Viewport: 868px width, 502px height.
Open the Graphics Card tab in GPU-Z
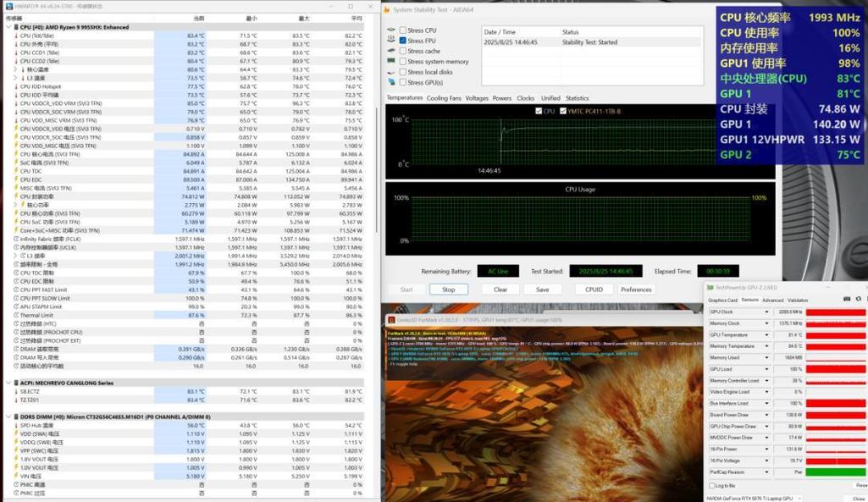click(x=722, y=300)
